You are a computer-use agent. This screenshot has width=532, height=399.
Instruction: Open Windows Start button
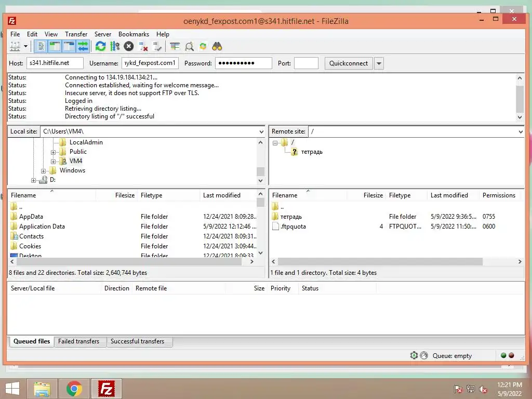point(12,389)
